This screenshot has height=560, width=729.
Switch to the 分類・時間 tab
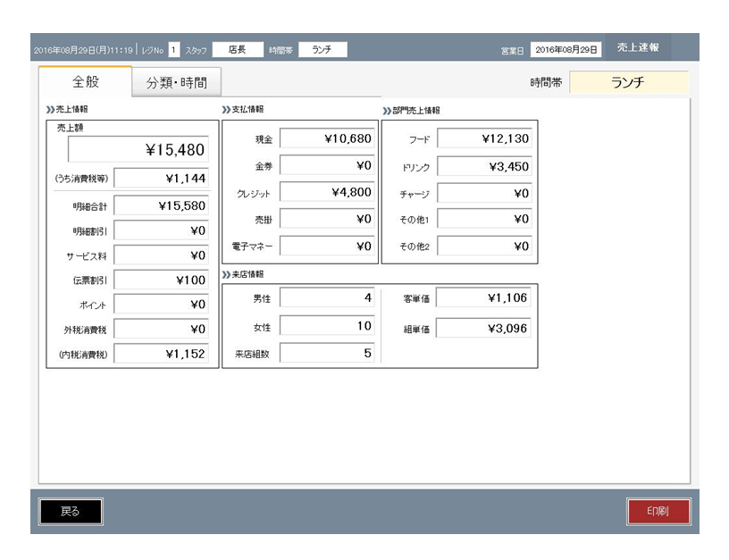pyautogui.click(x=177, y=82)
